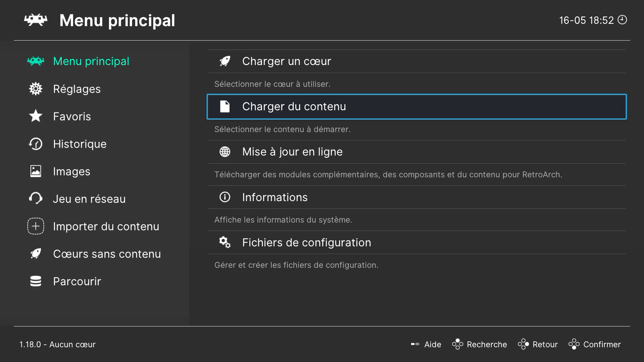This screenshot has height=362, width=644.
Task: Open the Réglages sidebar entry
Action: coord(77,89)
